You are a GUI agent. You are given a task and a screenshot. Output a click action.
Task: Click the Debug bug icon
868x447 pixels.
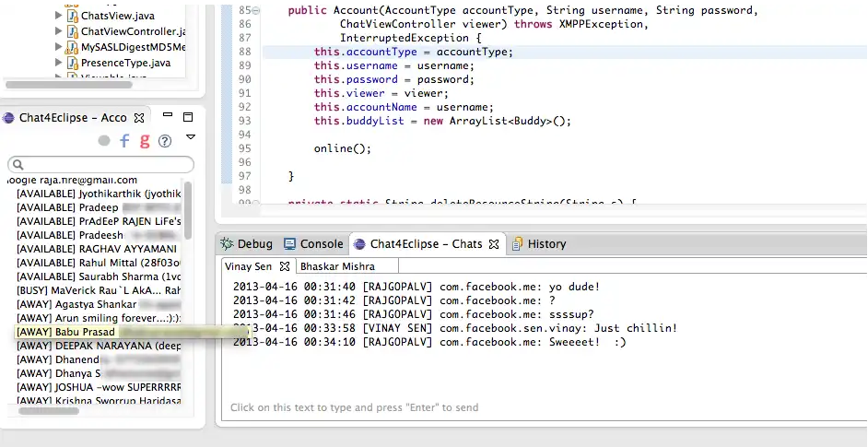coord(227,243)
